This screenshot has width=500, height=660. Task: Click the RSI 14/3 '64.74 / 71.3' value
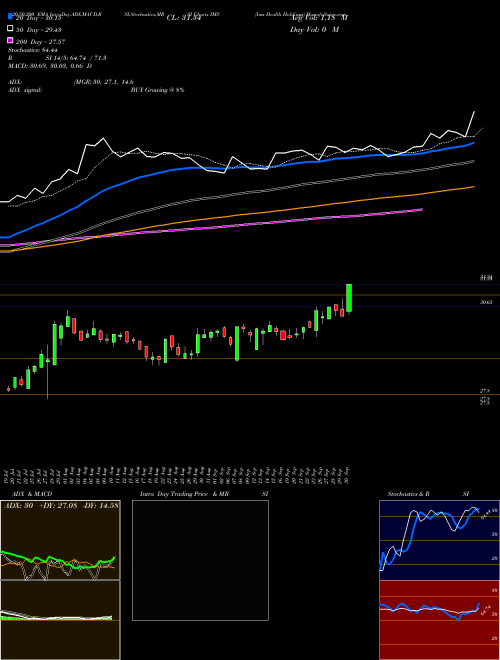[87, 58]
